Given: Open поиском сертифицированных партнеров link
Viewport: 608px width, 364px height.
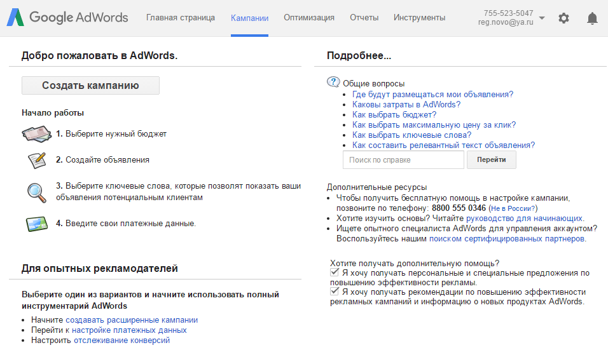Looking at the screenshot, I should pos(507,239).
